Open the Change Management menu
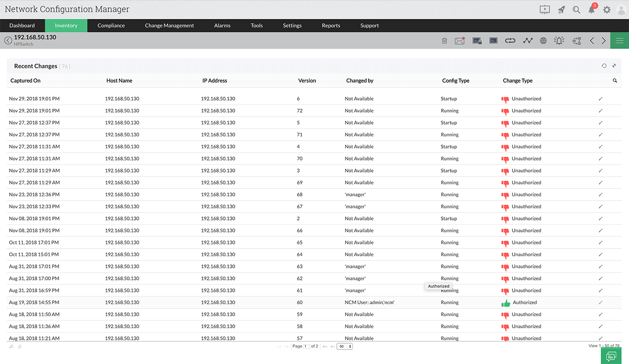The width and height of the screenshot is (629, 364). (x=169, y=25)
